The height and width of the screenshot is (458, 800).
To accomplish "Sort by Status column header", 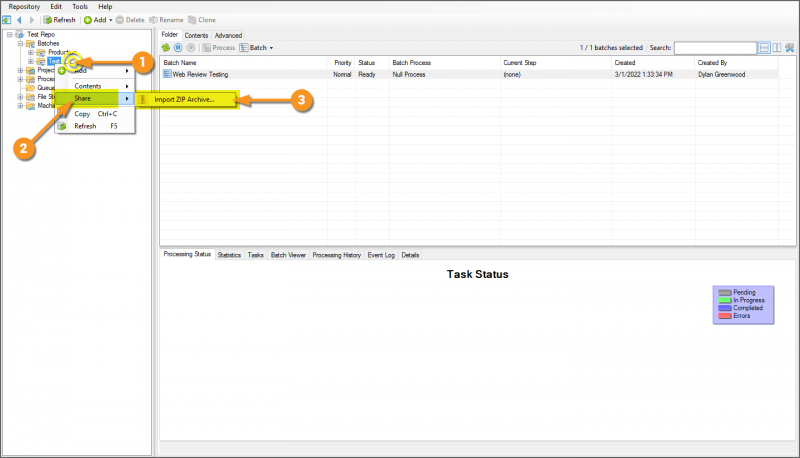I will pyautogui.click(x=372, y=63).
